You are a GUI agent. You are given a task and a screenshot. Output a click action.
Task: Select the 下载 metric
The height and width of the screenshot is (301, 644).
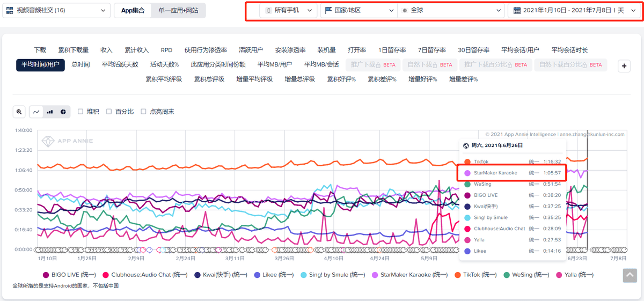(40, 50)
